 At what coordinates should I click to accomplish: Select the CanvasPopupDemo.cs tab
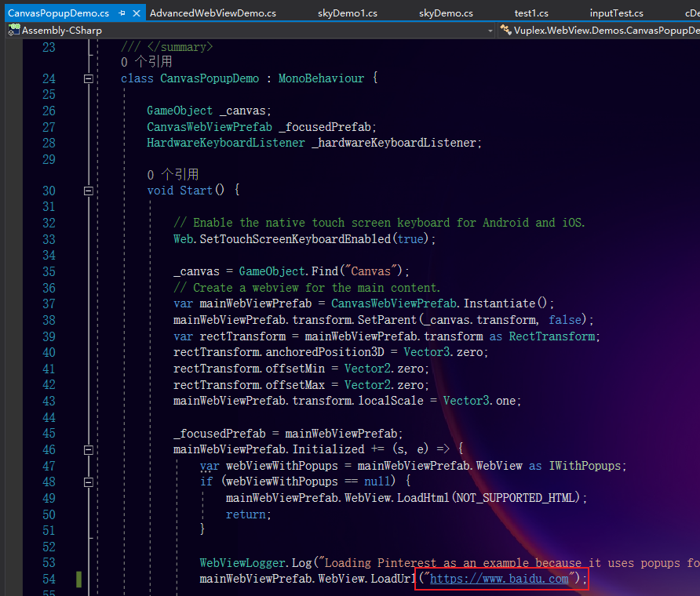59,13
